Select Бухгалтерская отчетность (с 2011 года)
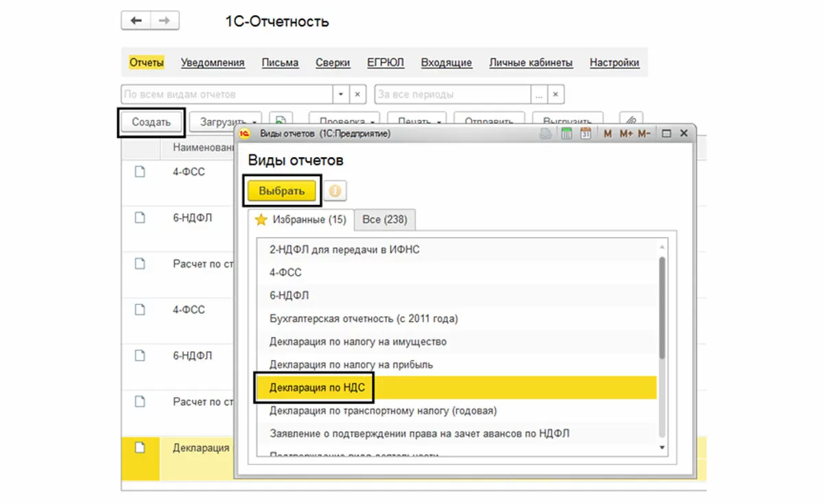Screen dimensions: 823x504 click(x=457, y=318)
